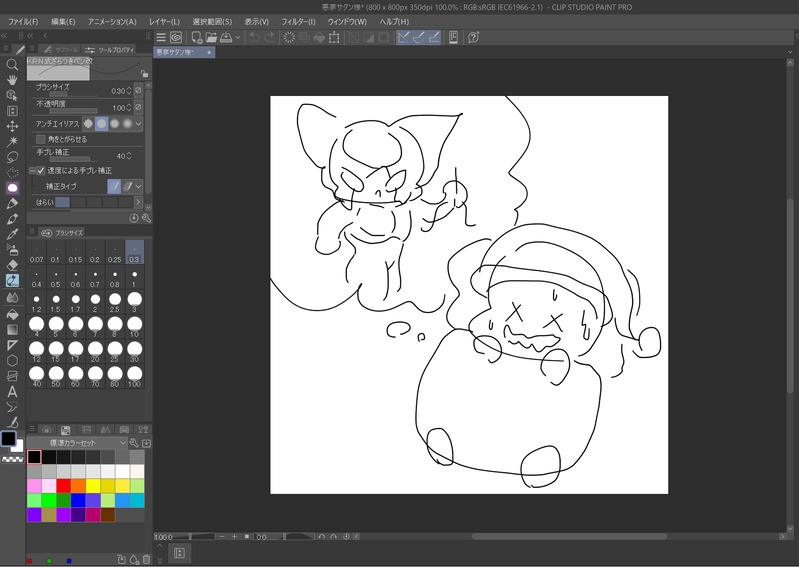
Task: Click the opacity 100 stepper arrows
Action: [x=129, y=107]
